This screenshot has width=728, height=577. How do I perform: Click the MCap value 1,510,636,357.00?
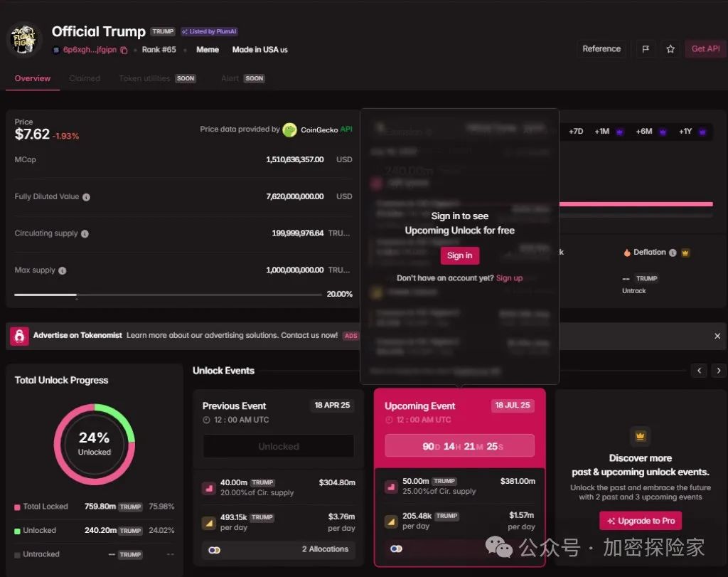[295, 159]
